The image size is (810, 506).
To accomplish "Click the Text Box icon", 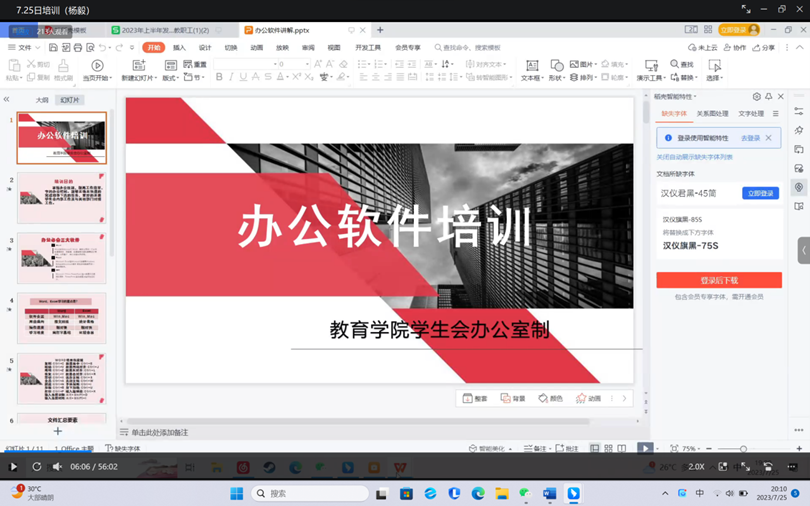I will pyautogui.click(x=532, y=66).
